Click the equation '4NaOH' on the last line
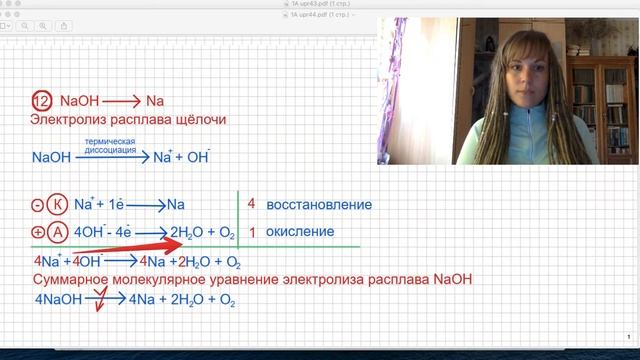This screenshot has height=360, width=640. click(58, 299)
